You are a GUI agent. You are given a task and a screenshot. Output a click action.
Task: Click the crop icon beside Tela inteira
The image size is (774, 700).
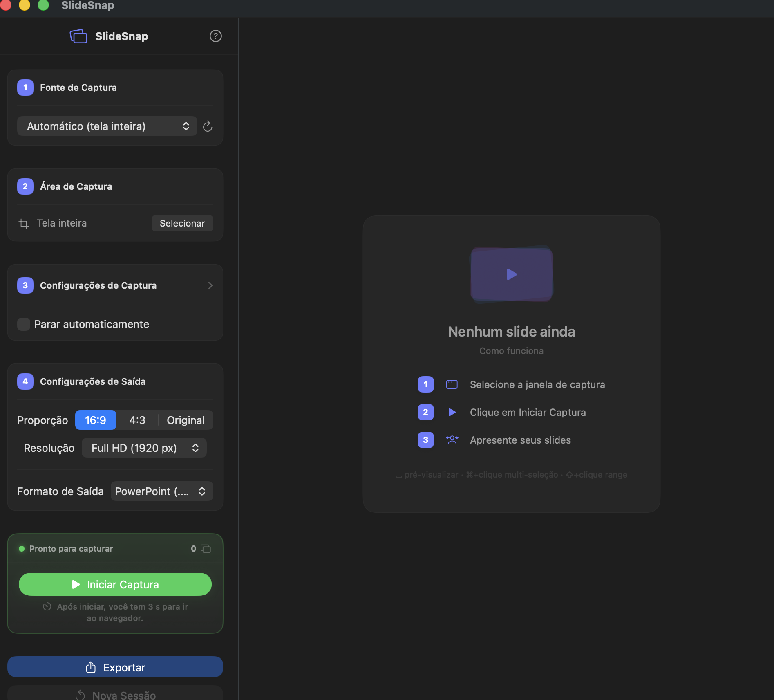coord(23,223)
